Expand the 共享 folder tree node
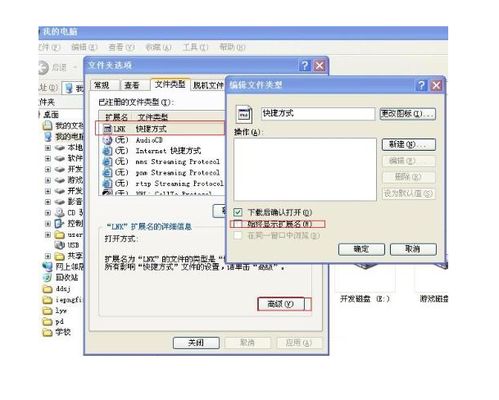This screenshot has width=499, height=400. pyautogui.click(x=48, y=256)
